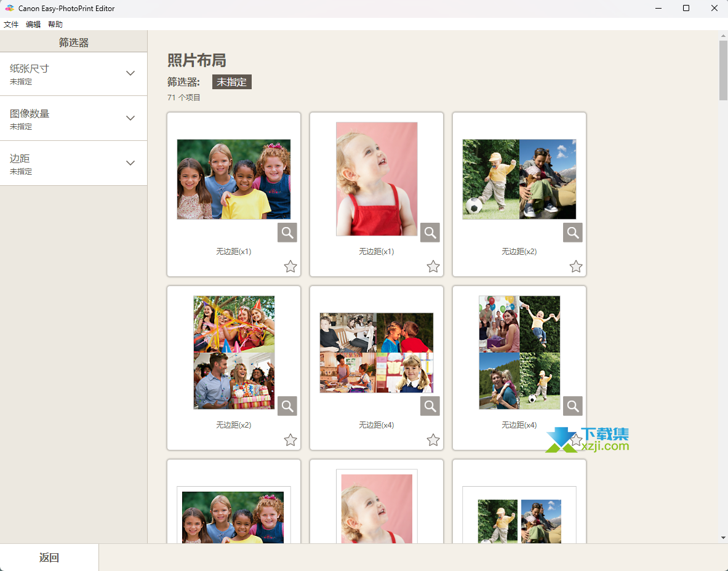Click the scrollbar up arrow
728x571 pixels.
[x=723, y=35]
